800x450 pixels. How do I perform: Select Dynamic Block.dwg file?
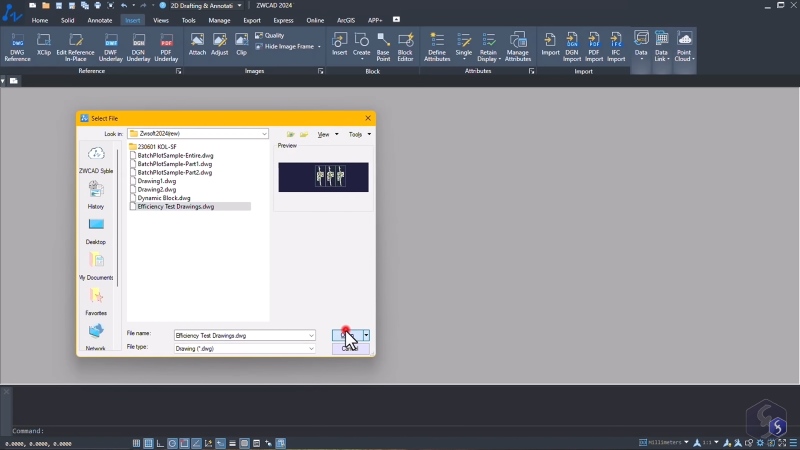[164, 198]
